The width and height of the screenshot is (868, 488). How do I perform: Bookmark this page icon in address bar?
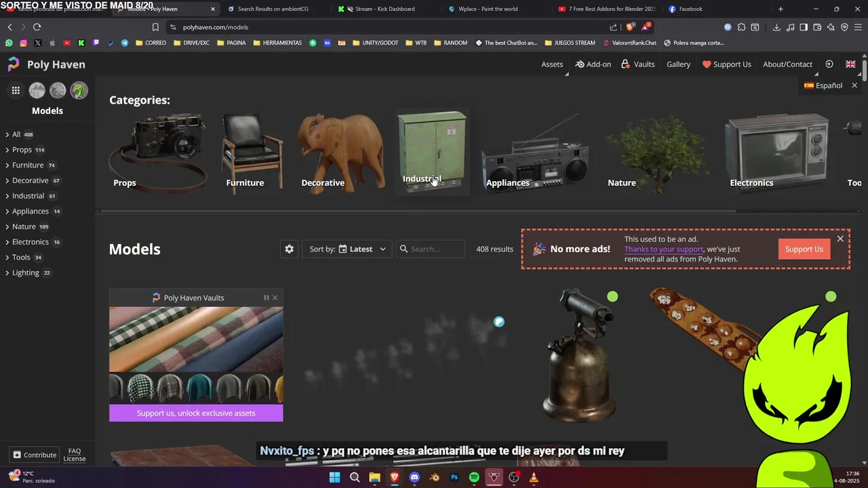[x=155, y=27]
